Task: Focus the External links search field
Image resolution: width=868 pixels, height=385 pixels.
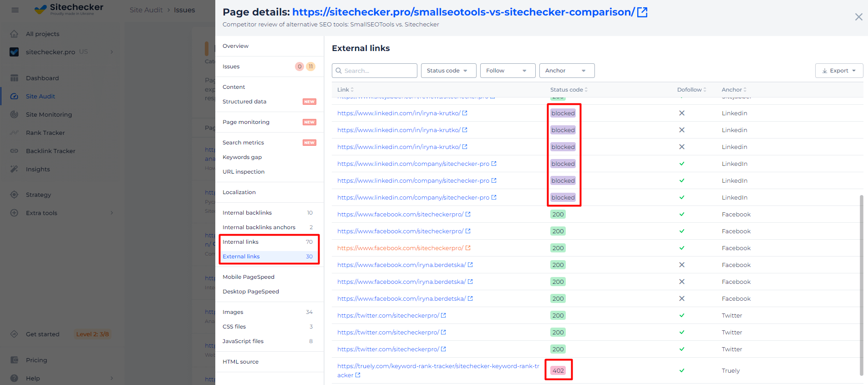Action: coord(375,71)
